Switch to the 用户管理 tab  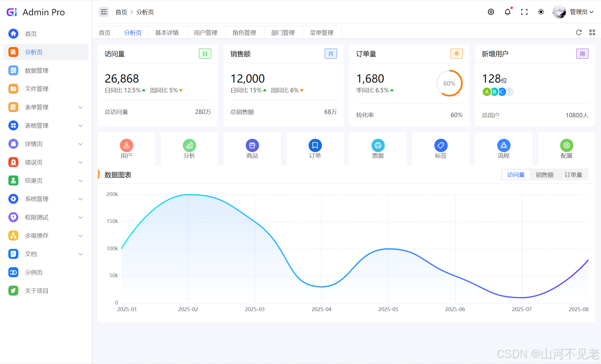tap(206, 33)
